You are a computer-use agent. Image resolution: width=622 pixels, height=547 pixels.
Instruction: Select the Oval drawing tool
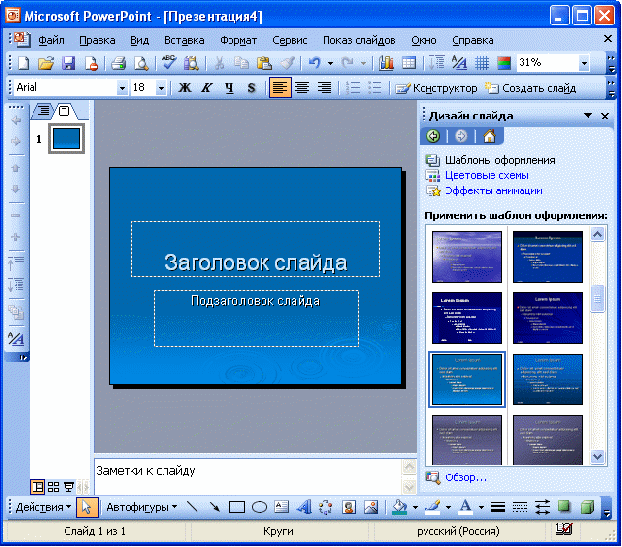pos(259,507)
